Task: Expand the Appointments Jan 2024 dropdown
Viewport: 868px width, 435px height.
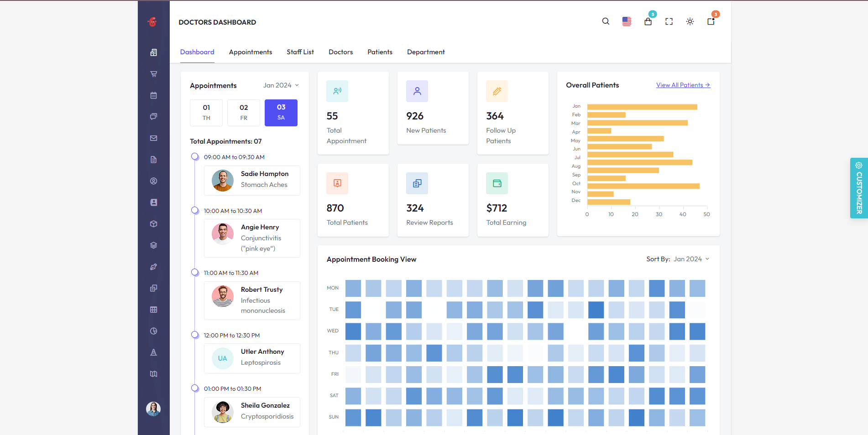Action: 281,85
